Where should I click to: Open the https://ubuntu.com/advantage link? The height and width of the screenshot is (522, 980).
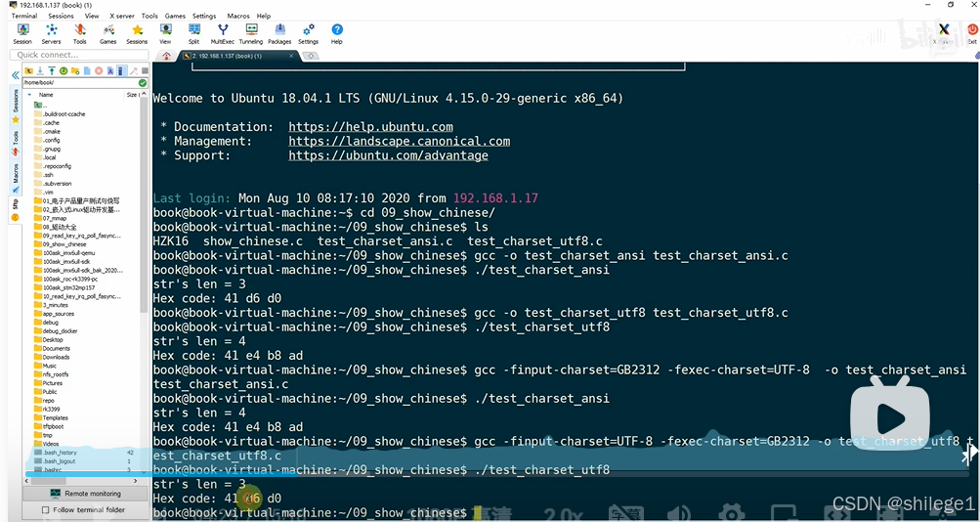click(x=388, y=155)
